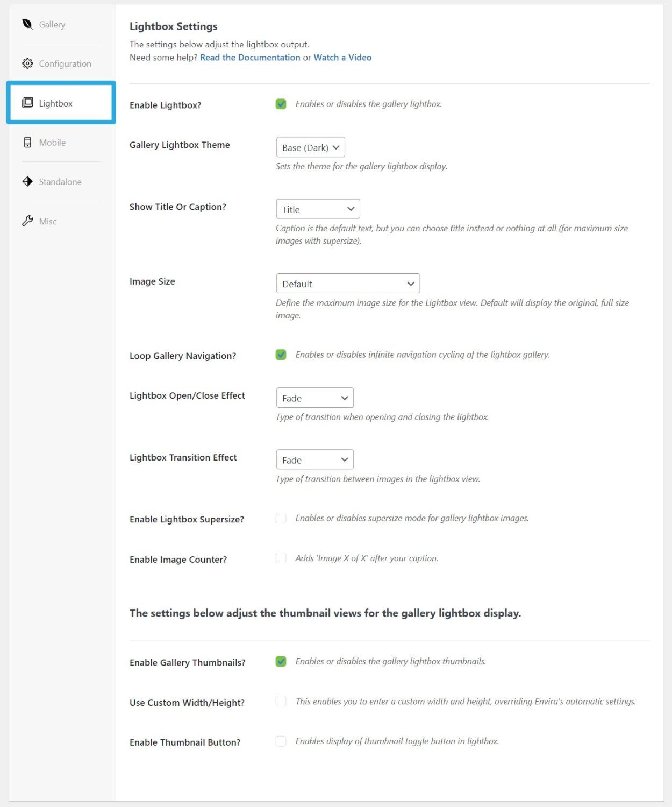Open the Image Size Default dropdown
Viewport: 672px width, 807px height.
point(348,284)
